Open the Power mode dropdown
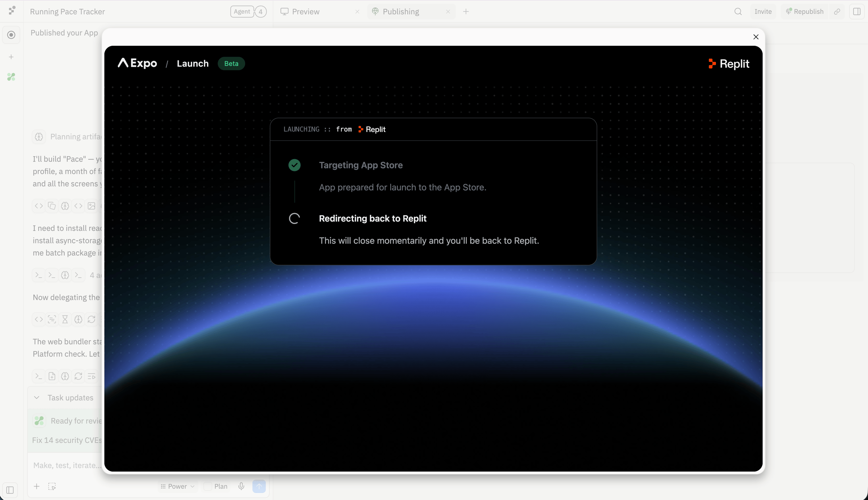The width and height of the screenshot is (868, 500). coord(177,486)
